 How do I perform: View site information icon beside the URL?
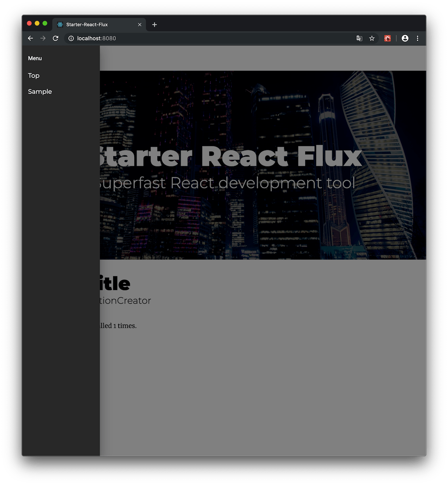click(x=71, y=38)
